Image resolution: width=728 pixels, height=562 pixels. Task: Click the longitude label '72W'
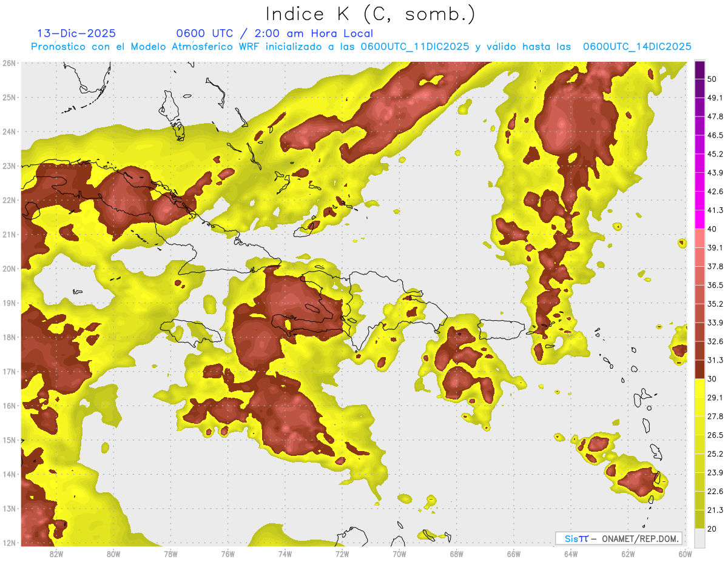tap(342, 554)
